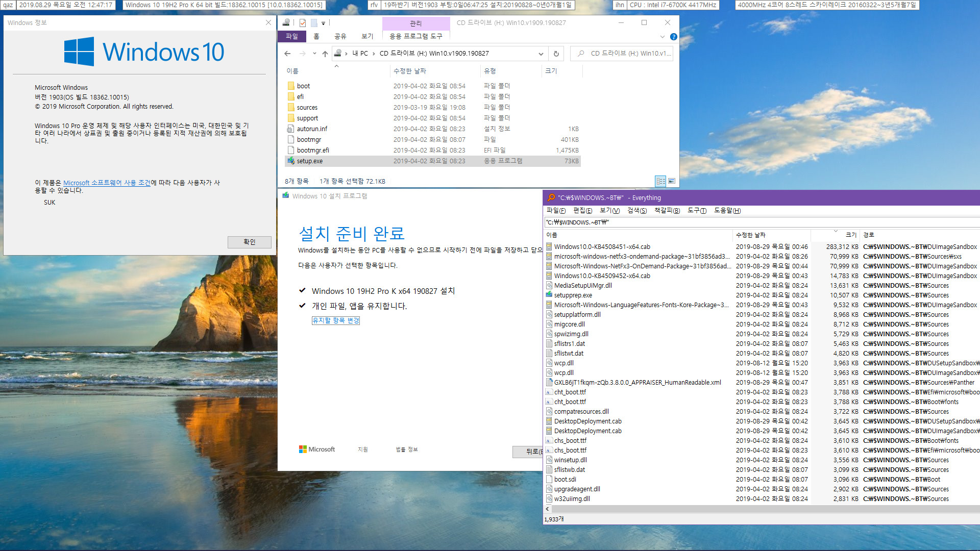Select the setup.exe file icon
Screen dimensions: 980x551
point(291,161)
